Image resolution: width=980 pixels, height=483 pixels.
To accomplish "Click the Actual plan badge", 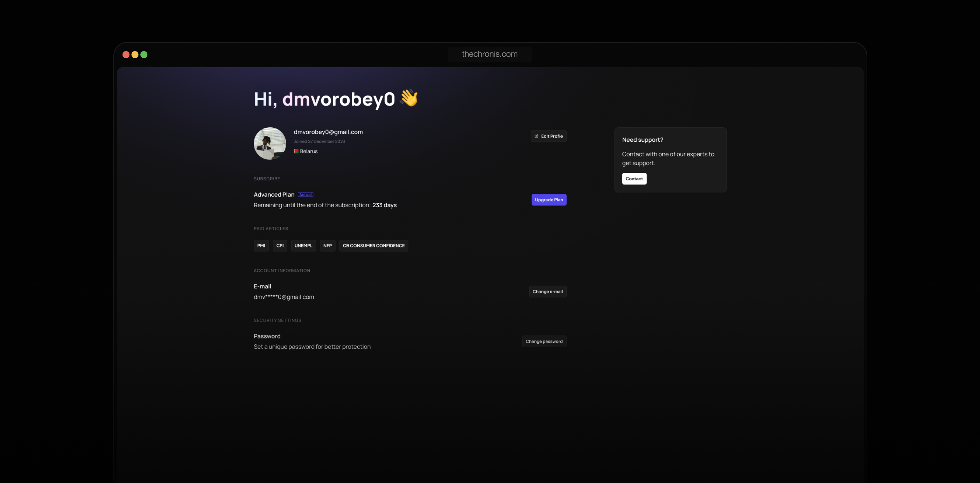I will pos(305,195).
